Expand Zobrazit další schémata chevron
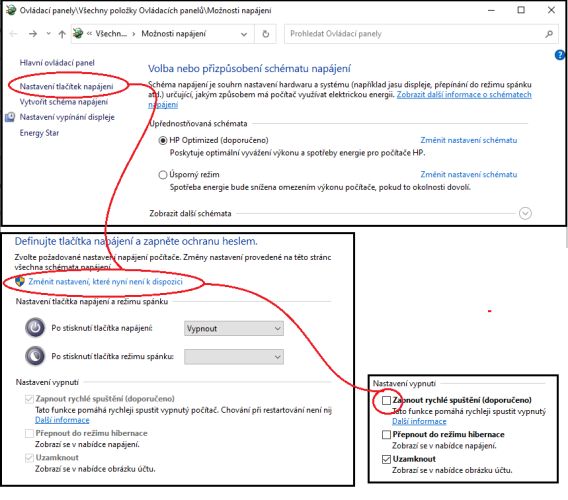Image resolution: width=568 pixels, height=500 pixels. click(525, 213)
